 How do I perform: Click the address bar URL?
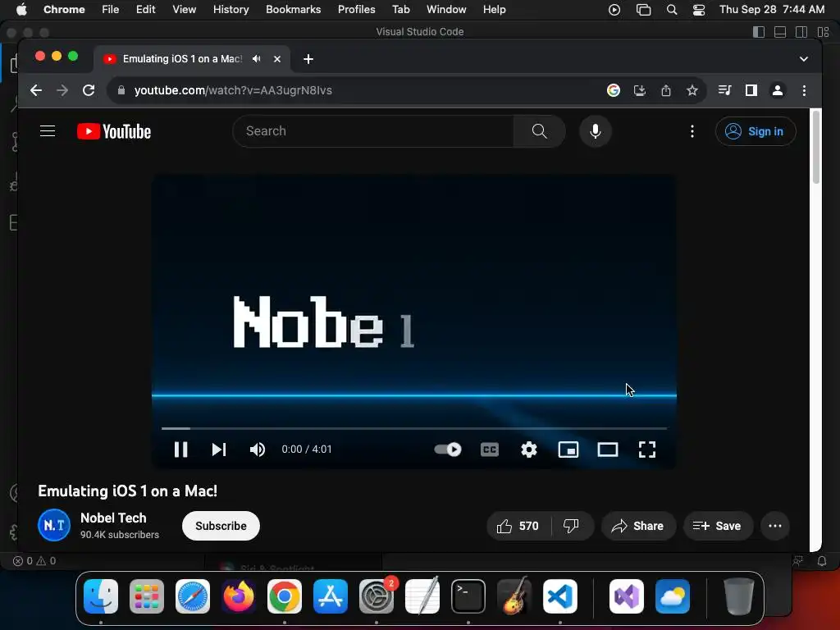(233, 90)
